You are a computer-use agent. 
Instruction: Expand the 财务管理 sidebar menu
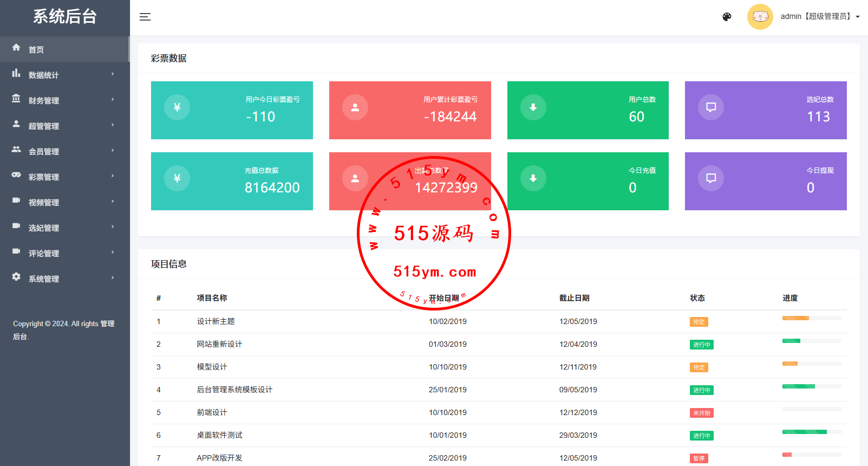click(x=64, y=100)
